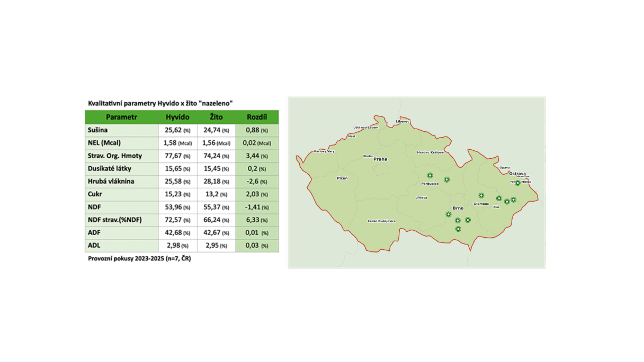Click the České Budějovice map label
Image resolution: width=644 pixels, height=362 pixels.
(382, 221)
